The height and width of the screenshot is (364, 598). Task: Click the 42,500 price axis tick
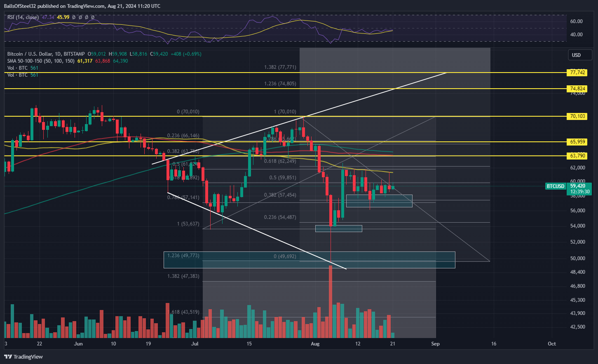tap(578, 327)
